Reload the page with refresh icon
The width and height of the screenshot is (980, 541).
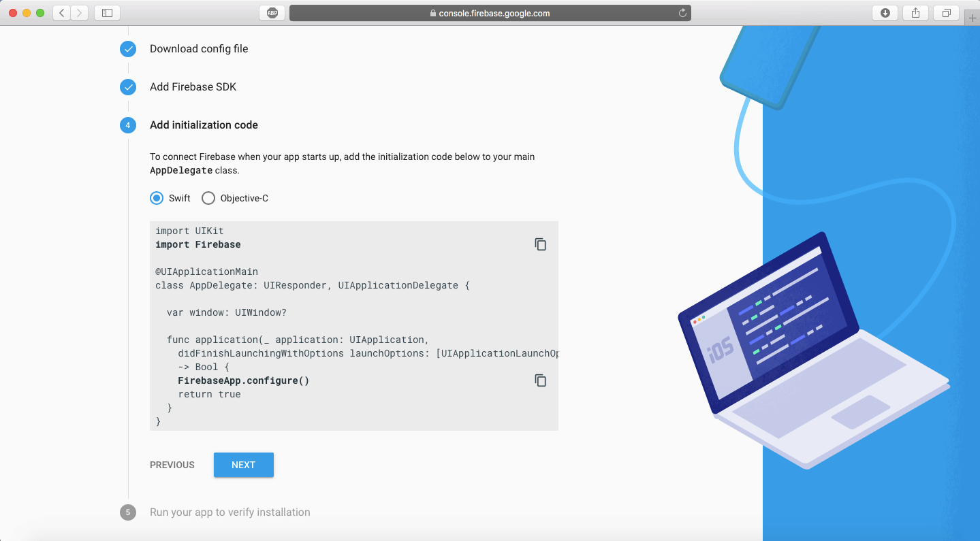click(682, 13)
